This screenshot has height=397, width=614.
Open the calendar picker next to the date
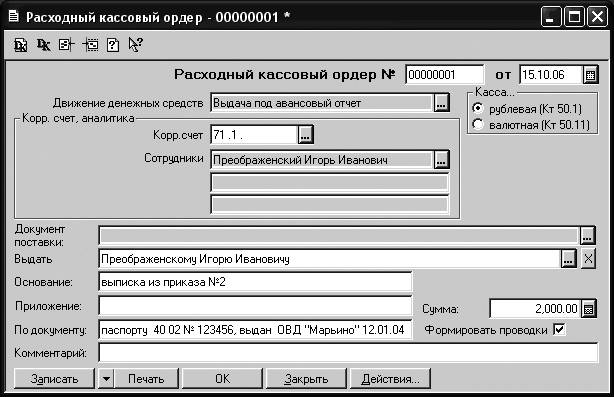[x=590, y=75]
